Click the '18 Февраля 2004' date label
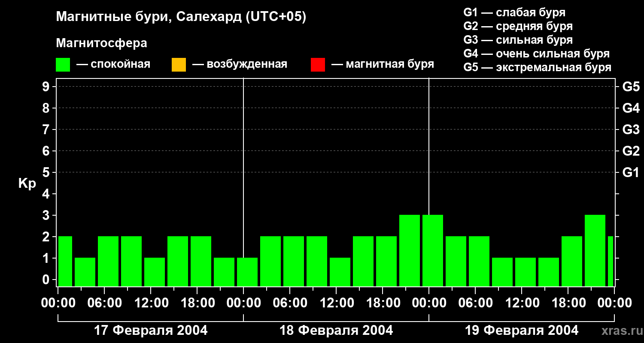This screenshot has width=644, height=343. click(336, 331)
